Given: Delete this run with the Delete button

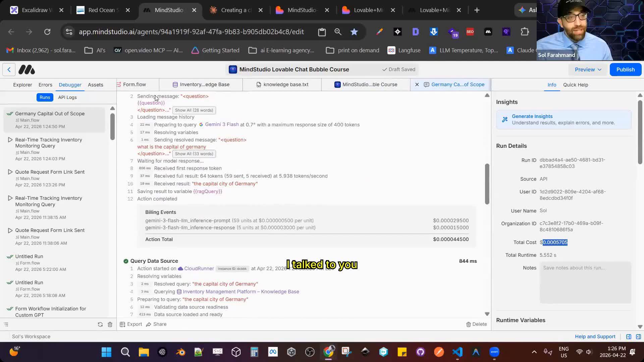Looking at the screenshot, I should click(x=476, y=324).
